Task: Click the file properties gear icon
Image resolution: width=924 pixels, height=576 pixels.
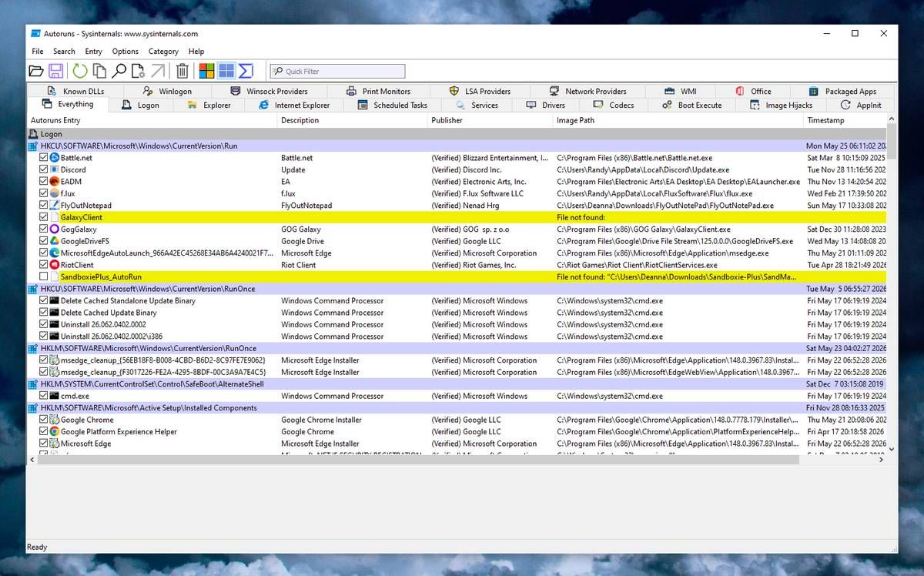Action: click(138, 71)
